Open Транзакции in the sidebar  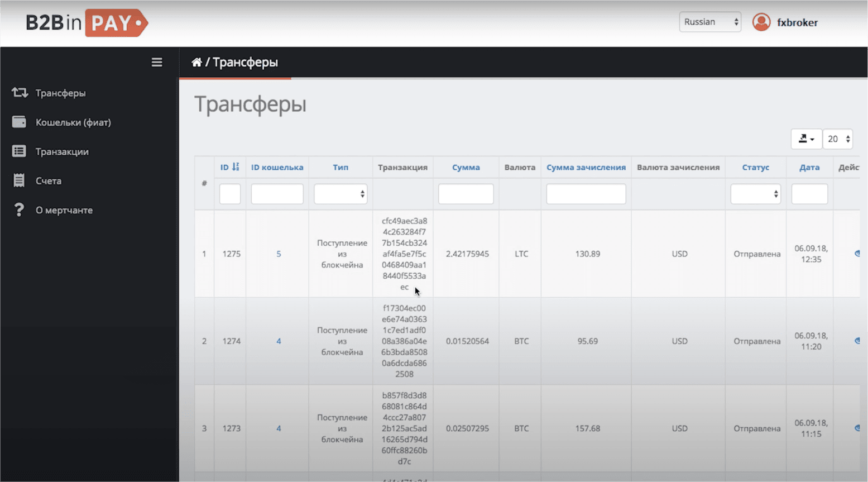62,152
